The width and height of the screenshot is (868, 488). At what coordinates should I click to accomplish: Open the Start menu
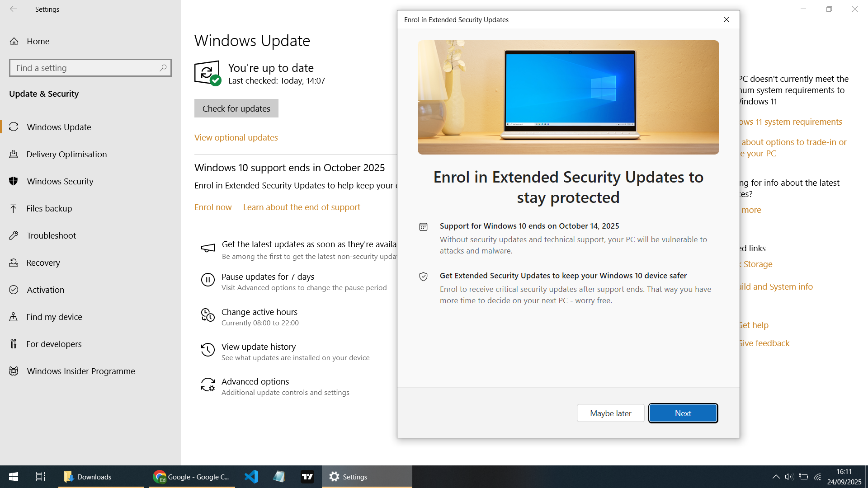click(13, 476)
